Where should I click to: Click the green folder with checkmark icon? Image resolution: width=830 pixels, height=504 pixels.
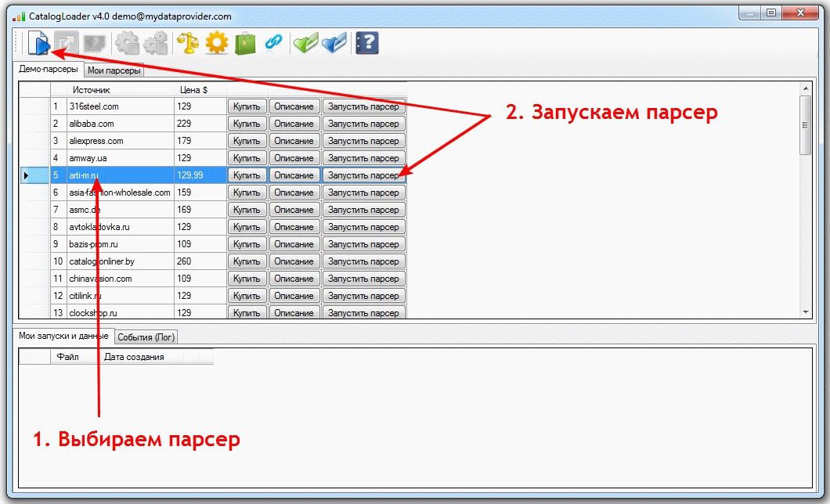click(x=305, y=42)
